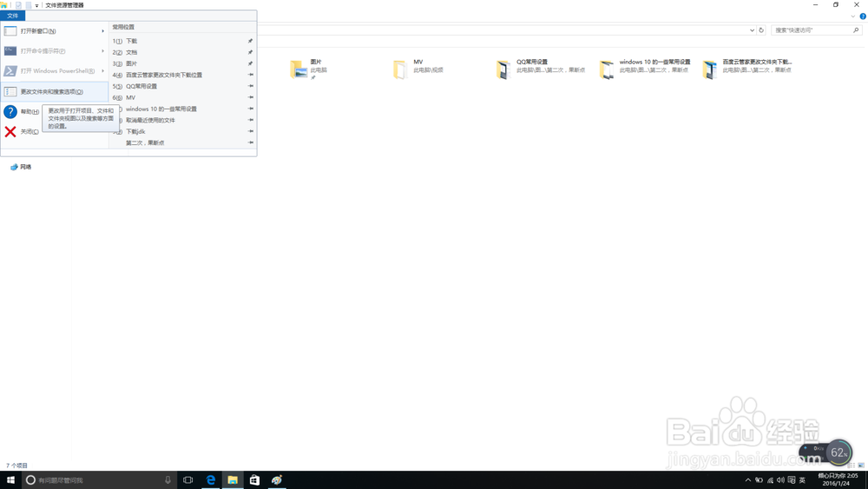868x489 pixels.
Task: Open Customize Quick Access Toolbar dropdown
Action: pos(36,5)
